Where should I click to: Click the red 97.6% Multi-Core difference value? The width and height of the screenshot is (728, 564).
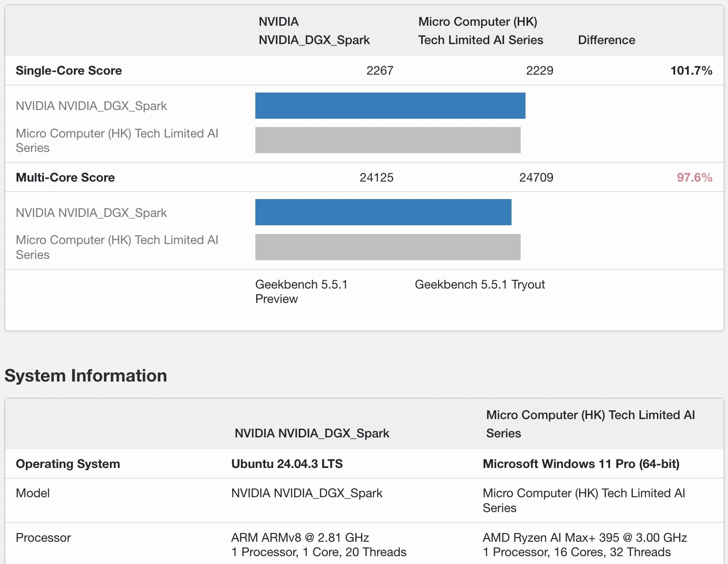coord(695,177)
